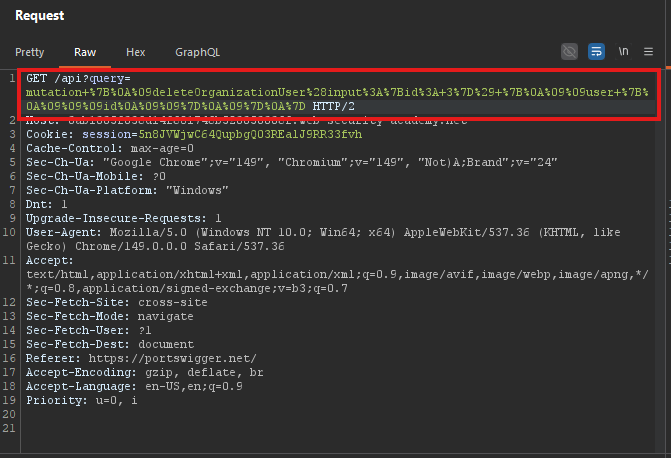Click the Cache-Control: max-age=0 header

pos(110,149)
